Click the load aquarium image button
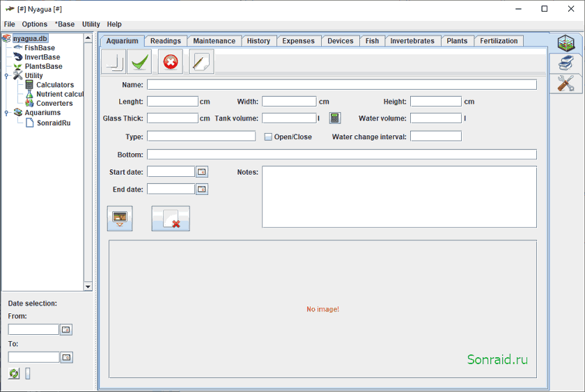 120,219
